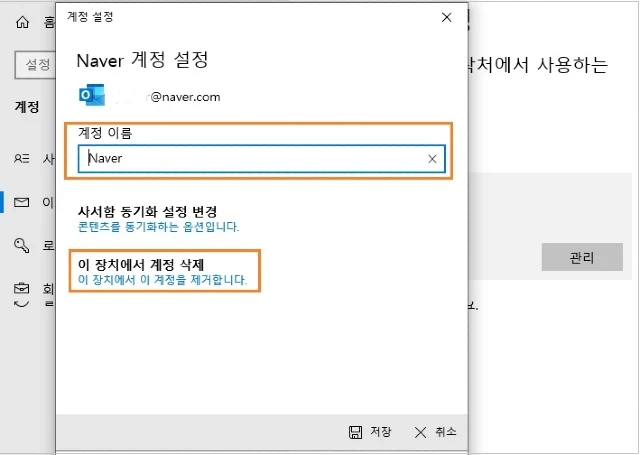Click the 저장 button

click(371, 433)
